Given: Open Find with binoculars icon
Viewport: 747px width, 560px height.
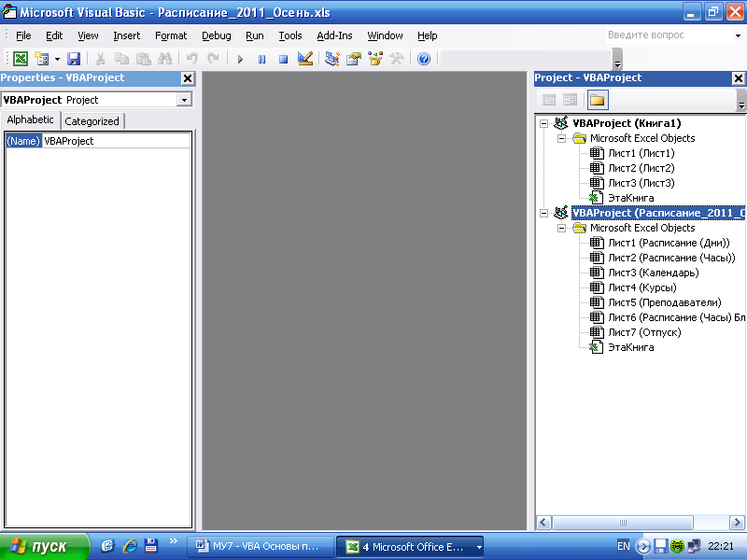Looking at the screenshot, I should click(165, 59).
